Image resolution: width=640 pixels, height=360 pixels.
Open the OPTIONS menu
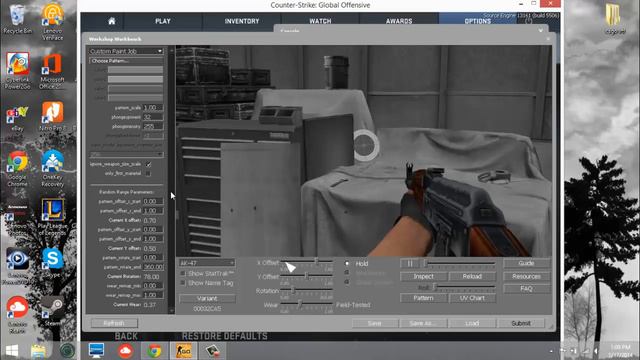point(478,21)
